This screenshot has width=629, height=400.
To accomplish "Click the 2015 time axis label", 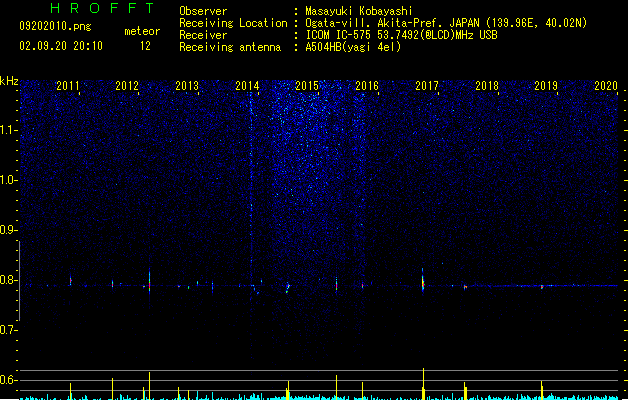I will [x=307, y=86].
